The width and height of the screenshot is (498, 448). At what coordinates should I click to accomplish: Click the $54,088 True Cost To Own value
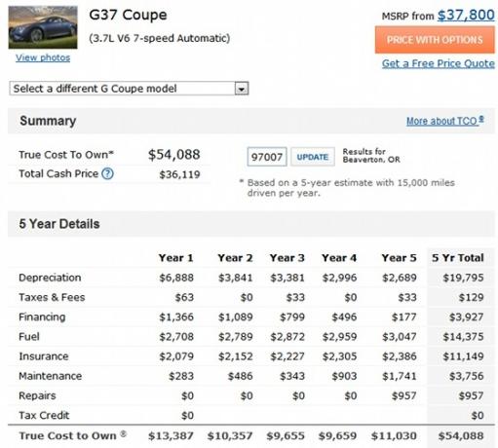pyautogui.click(x=174, y=155)
